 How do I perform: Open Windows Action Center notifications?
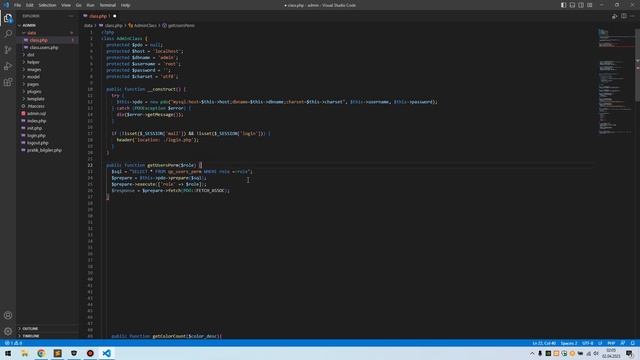click(x=630, y=353)
